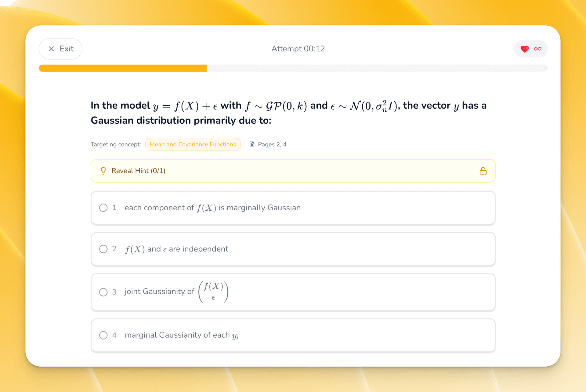Image resolution: width=586 pixels, height=392 pixels.
Task: Click the X icon inside the Exit button
Action: [51, 49]
